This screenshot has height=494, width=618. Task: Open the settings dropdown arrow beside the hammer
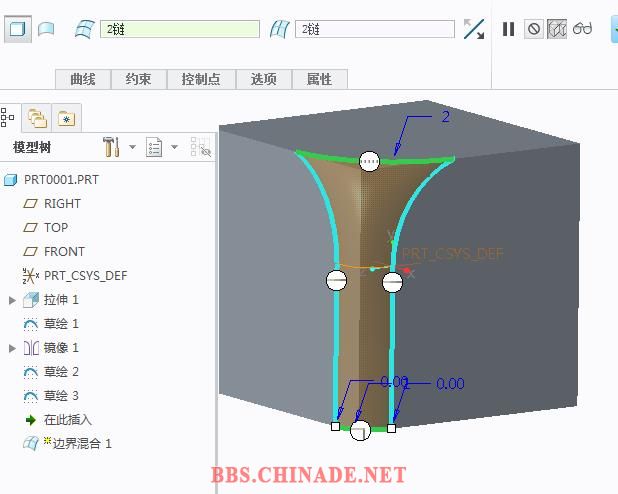coord(132,147)
